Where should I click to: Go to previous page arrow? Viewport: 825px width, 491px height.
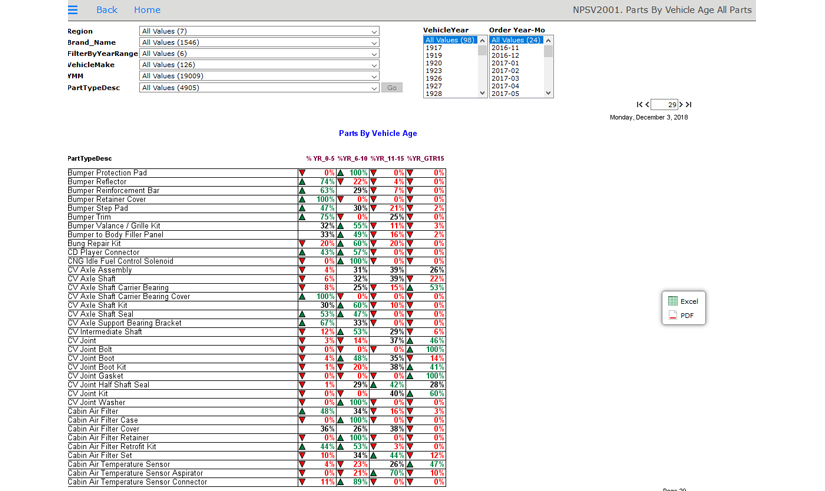(x=647, y=105)
